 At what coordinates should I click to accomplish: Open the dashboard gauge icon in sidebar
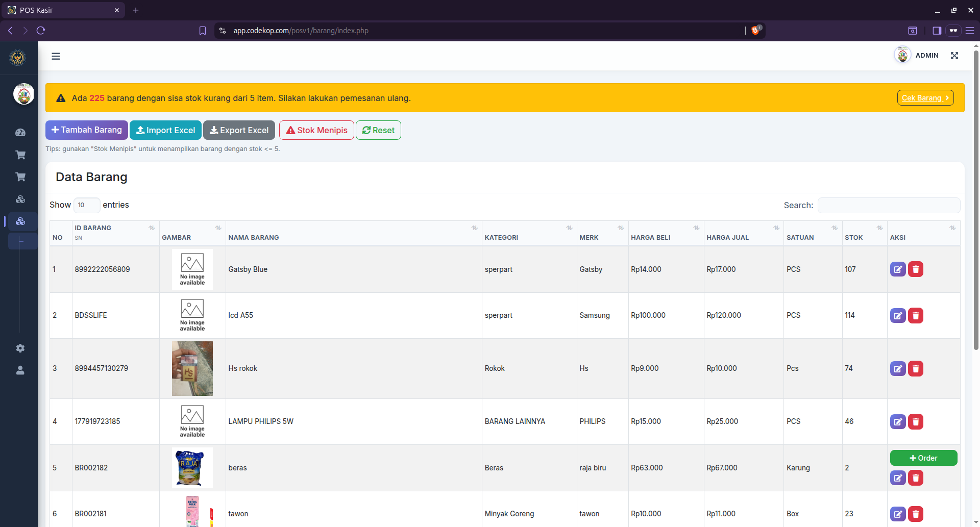[20, 133]
